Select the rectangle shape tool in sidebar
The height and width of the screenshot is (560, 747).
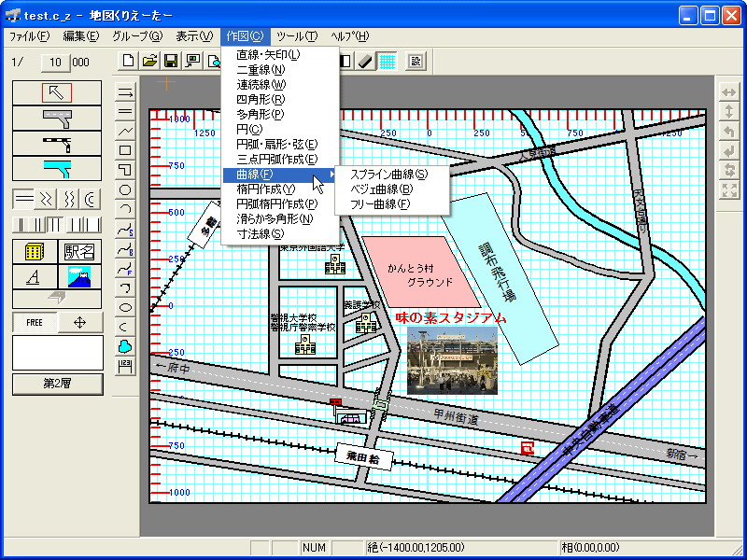point(125,149)
